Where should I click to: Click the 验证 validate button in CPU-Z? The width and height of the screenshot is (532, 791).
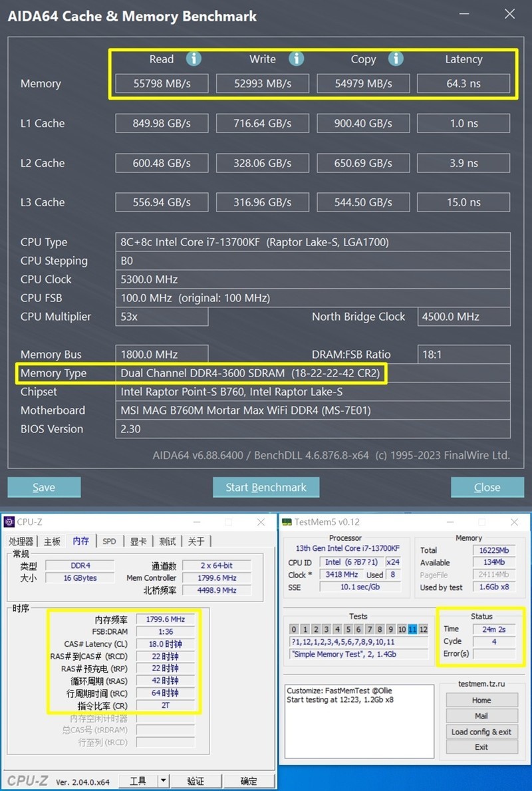click(x=196, y=780)
